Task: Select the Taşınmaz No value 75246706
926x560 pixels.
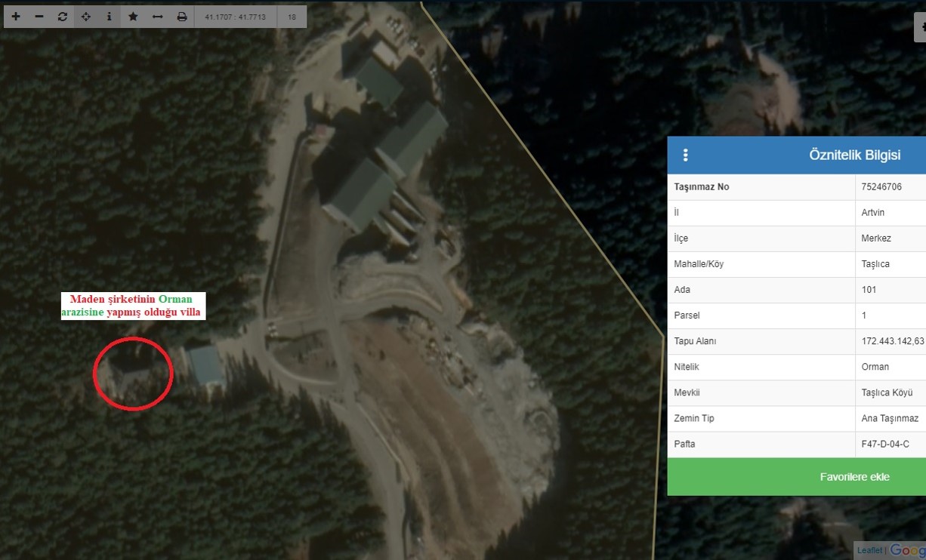Action: point(881,187)
